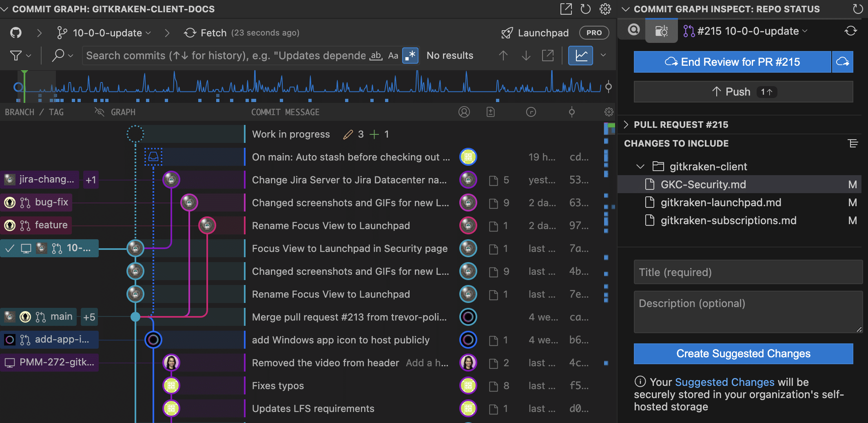Go to previous search result arrow
The width and height of the screenshot is (868, 423).
coord(503,56)
